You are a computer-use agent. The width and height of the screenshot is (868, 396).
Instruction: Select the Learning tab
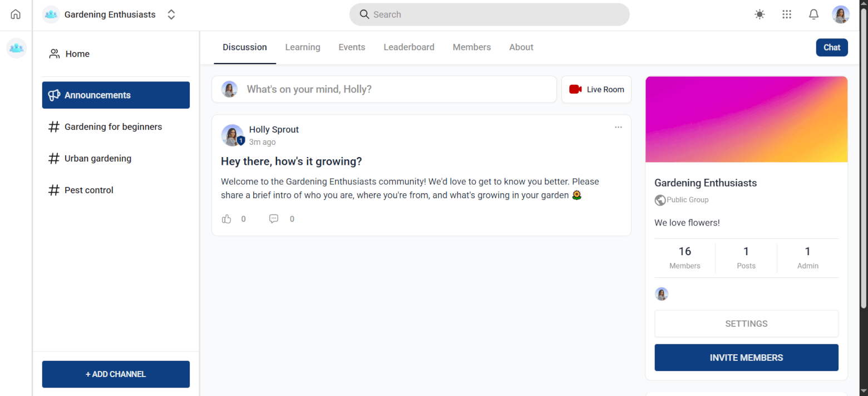coord(303,47)
